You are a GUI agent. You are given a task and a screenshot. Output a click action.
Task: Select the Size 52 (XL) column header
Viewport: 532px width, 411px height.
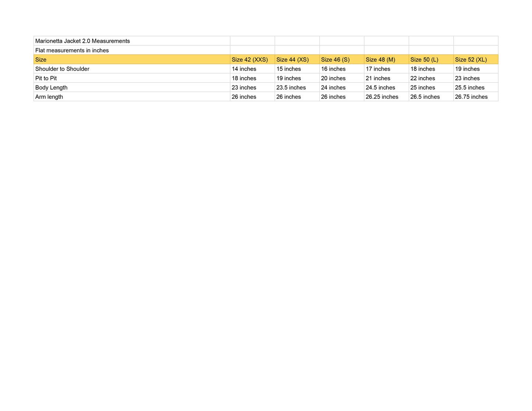471,60
